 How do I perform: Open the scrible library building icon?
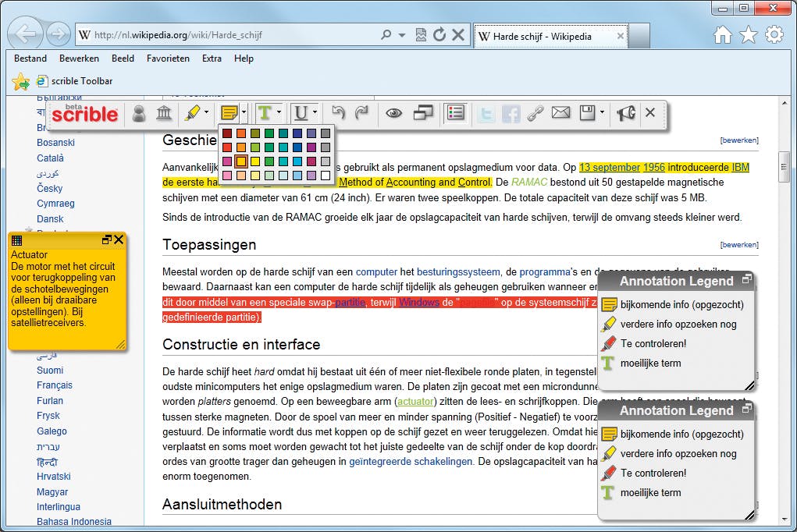164,113
